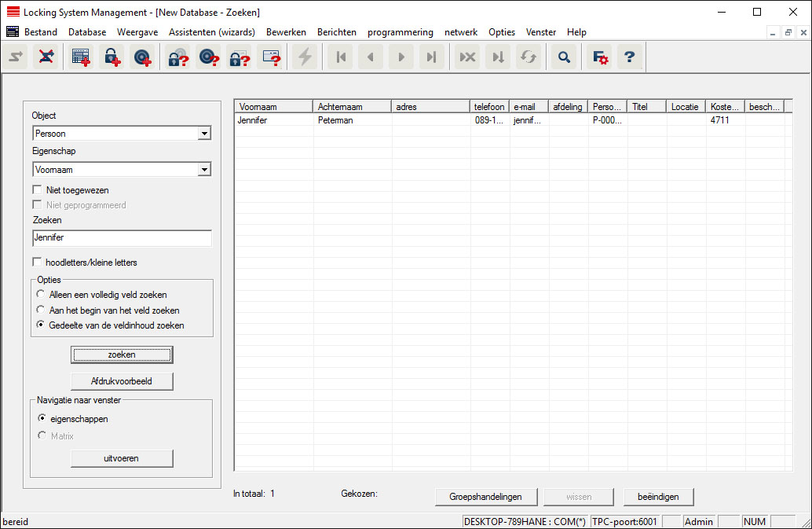Select 'Alleen een volledig veld zoeken' option
Screen dimensions: 812x529
(x=42, y=295)
